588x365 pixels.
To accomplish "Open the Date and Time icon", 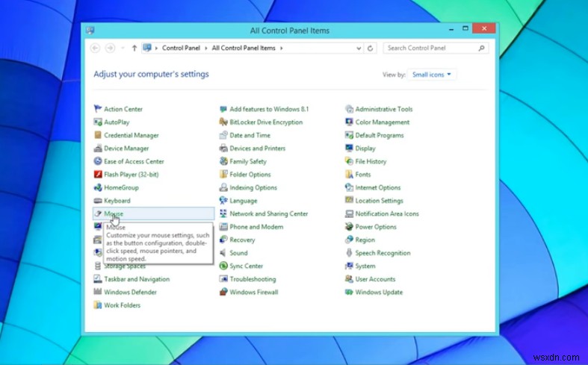I will pos(223,135).
